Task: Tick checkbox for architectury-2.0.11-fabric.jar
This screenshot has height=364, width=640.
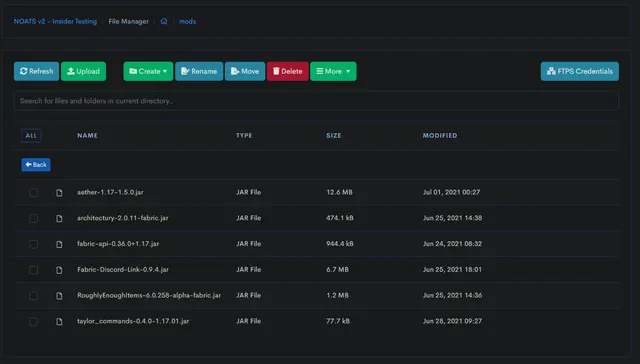Action: (x=33, y=218)
